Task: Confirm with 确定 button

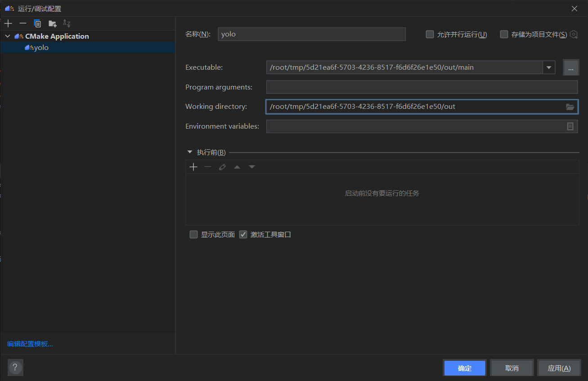Action: 465,368
